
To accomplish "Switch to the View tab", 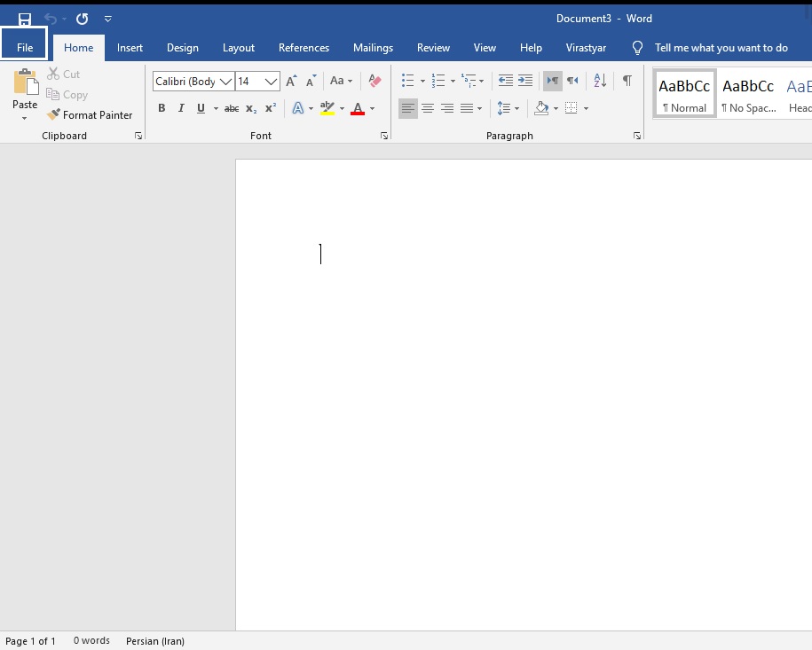I will click(485, 48).
